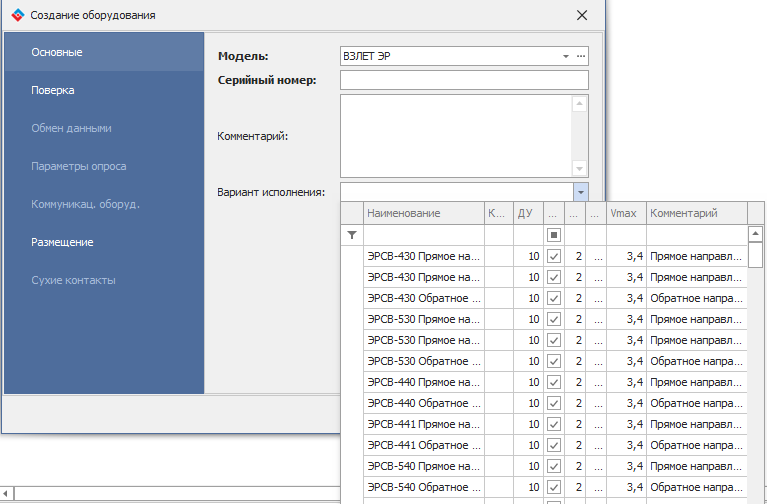Select the Обмен данными tab
The height and width of the screenshot is (504, 767).
pos(104,129)
